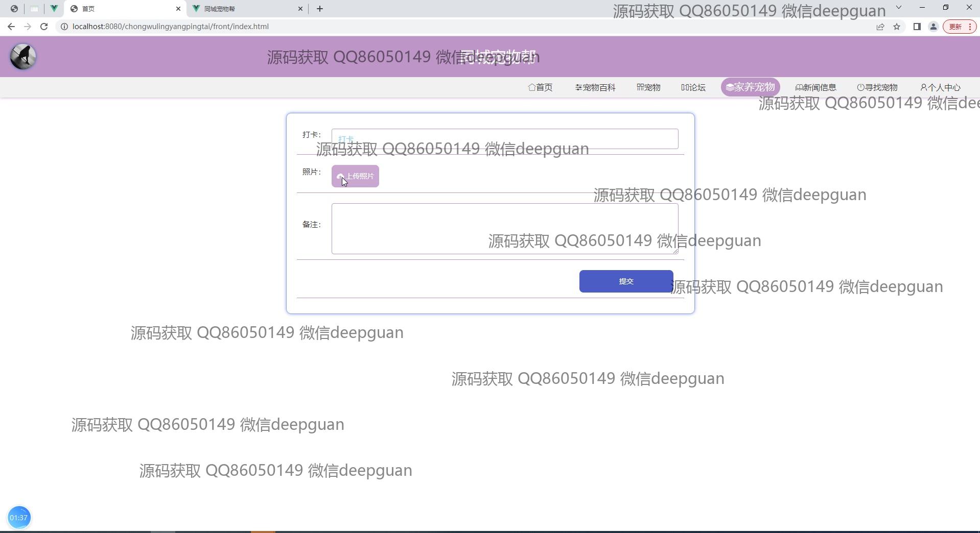Open the share page icon

[x=880, y=27]
